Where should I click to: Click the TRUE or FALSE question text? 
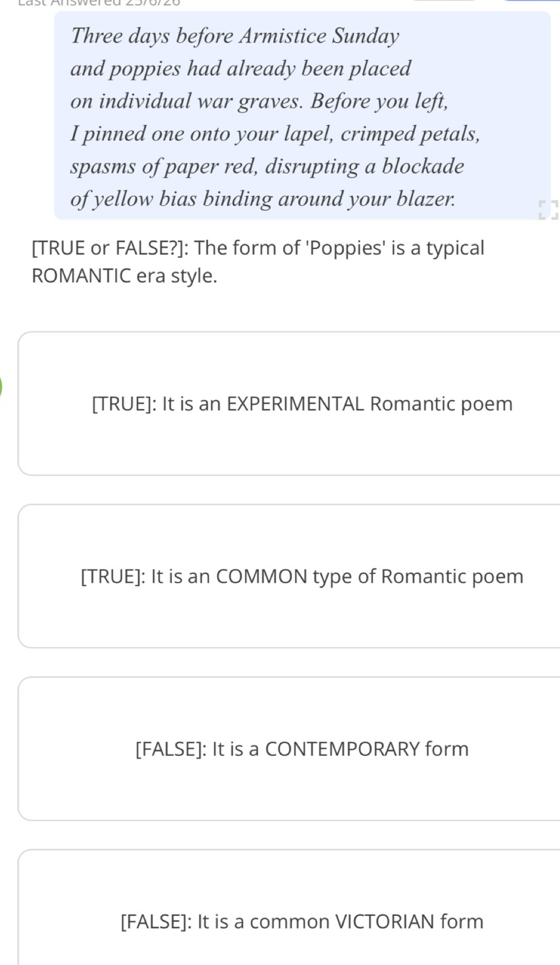click(258, 262)
